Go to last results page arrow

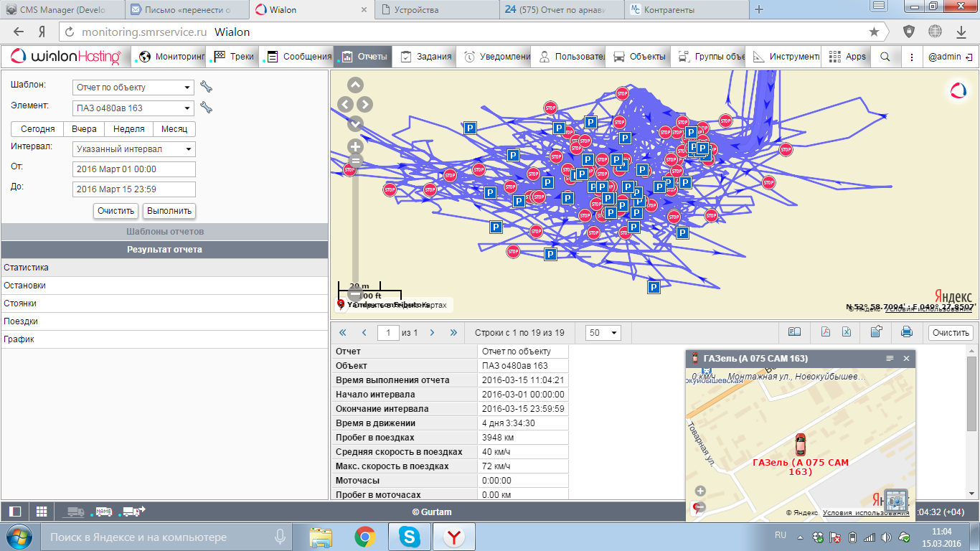tap(453, 333)
